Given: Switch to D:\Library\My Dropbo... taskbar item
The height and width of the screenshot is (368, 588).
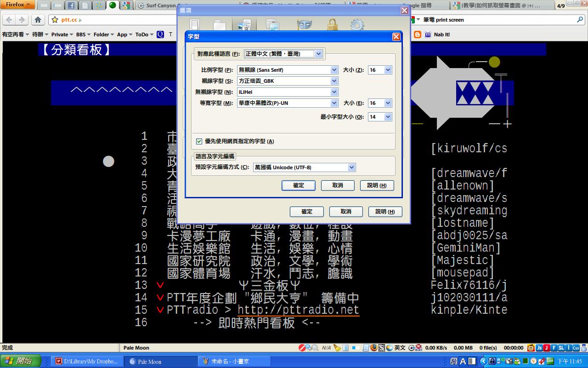Looking at the screenshot, I should (87, 362).
